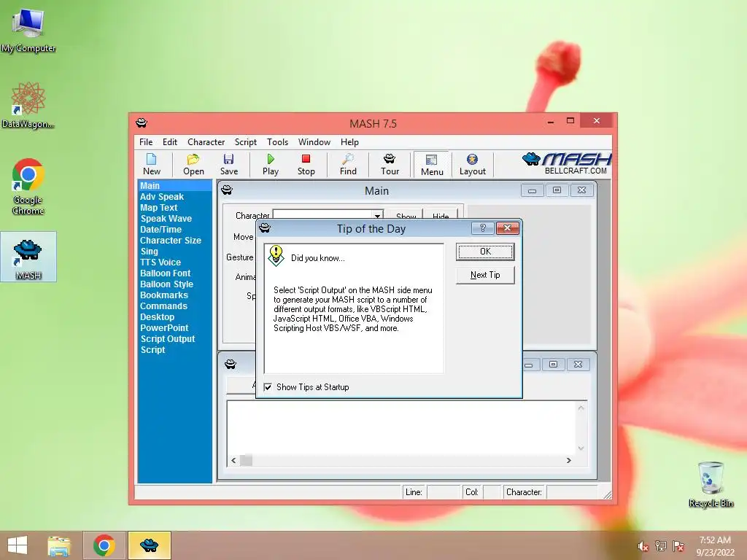747x560 pixels.
Task: Minimize the Main child window
Action: pyautogui.click(x=532, y=190)
